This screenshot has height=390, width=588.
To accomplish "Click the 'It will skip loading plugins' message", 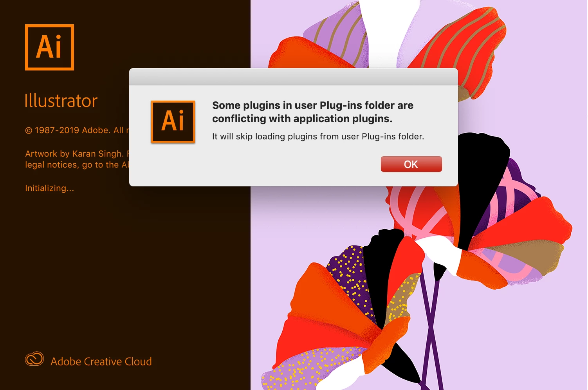I will click(x=318, y=137).
